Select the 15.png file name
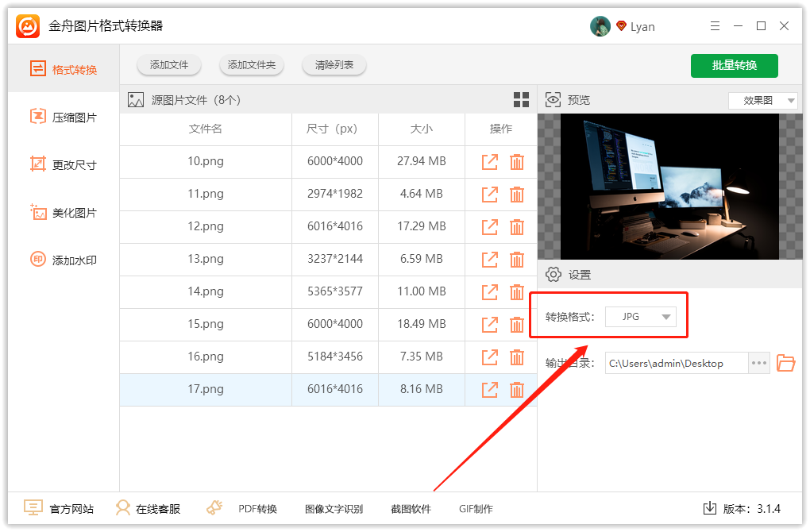Screen dimensions: 810x532 coord(206,324)
